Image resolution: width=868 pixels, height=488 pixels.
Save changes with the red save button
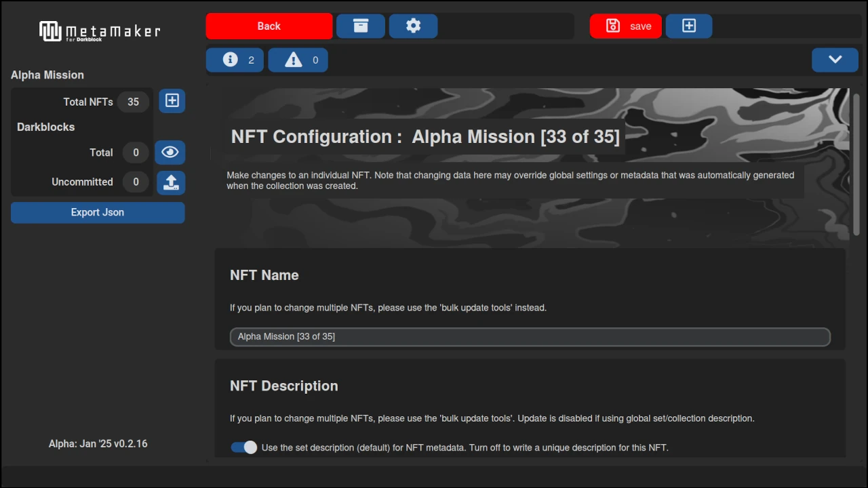point(626,26)
